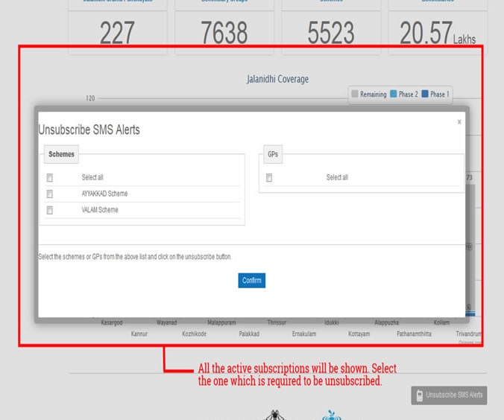504x420 pixels.
Task: Check Select all under GPs
Action: (269, 178)
